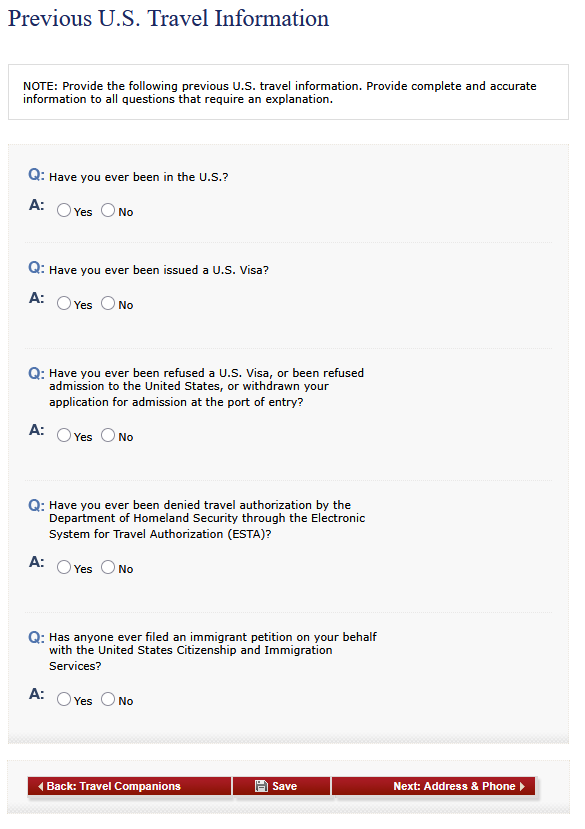Select No for denied ESTA travel authorization
The width and height of the screenshot is (585, 829).
tap(108, 567)
